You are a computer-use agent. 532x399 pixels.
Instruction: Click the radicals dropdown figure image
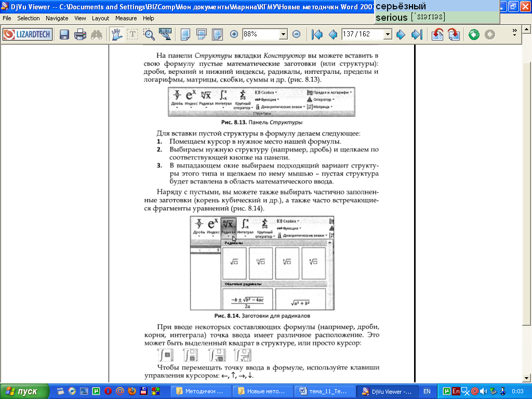coord(262,263)
